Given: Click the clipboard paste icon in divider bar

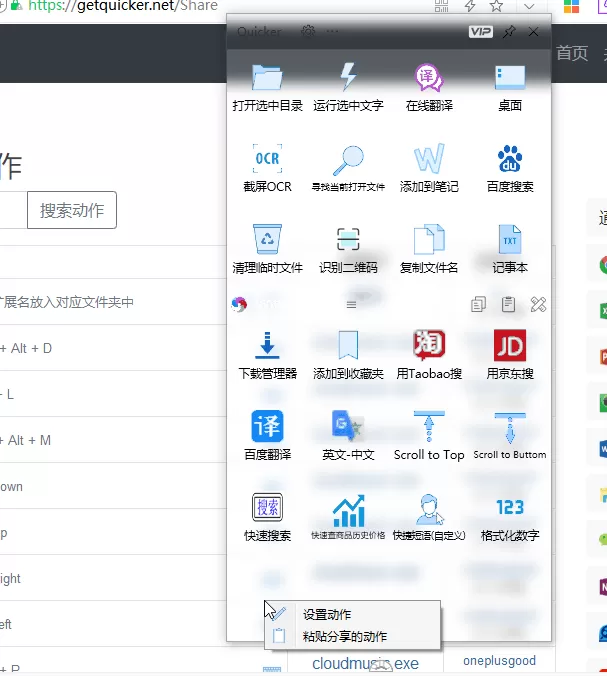Looking at the screenshot, I should 508,304.
